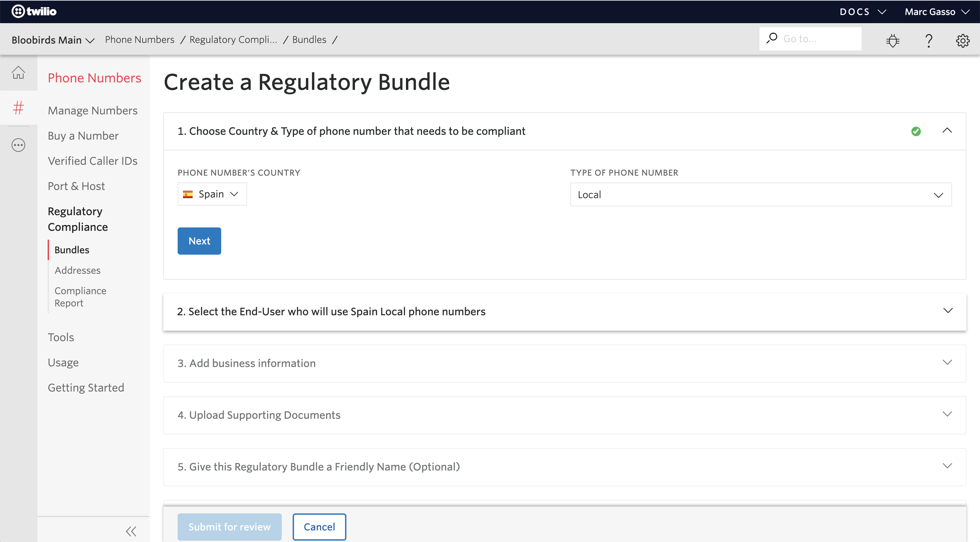Click the step 1 title text

coord(352,131)
